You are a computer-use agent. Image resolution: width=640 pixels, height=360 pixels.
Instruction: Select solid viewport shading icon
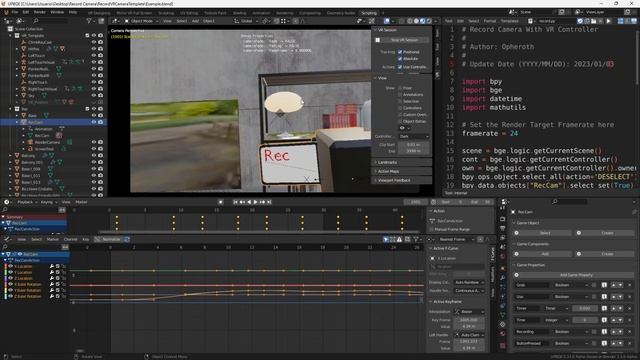click(416, 21)
